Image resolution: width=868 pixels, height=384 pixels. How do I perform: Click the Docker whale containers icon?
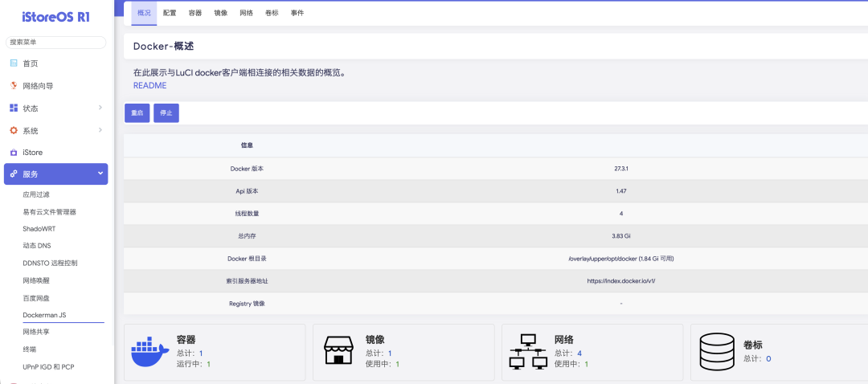tap(149, 351)
